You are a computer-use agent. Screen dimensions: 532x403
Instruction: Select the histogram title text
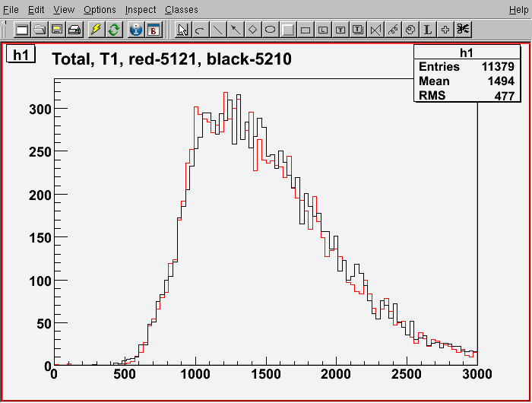click(172, 59)
